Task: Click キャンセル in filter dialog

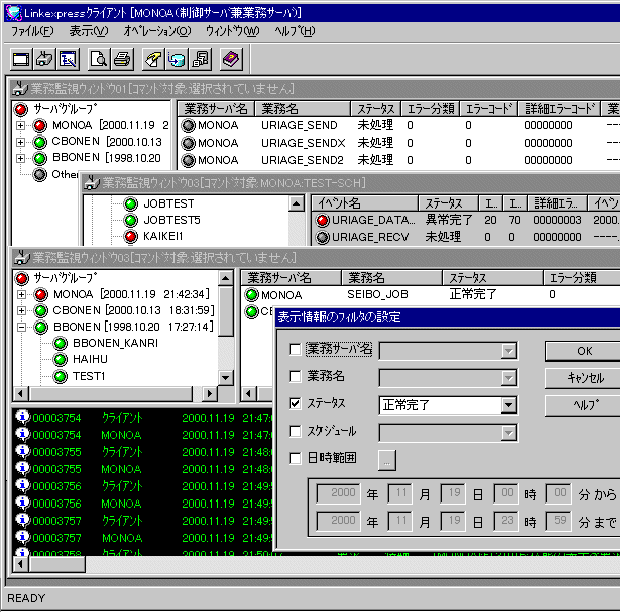Action: (584, 378)
